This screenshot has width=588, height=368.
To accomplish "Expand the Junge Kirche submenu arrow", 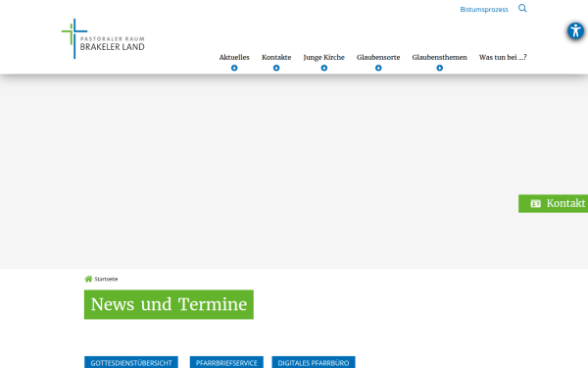I will tap(324, 68).
